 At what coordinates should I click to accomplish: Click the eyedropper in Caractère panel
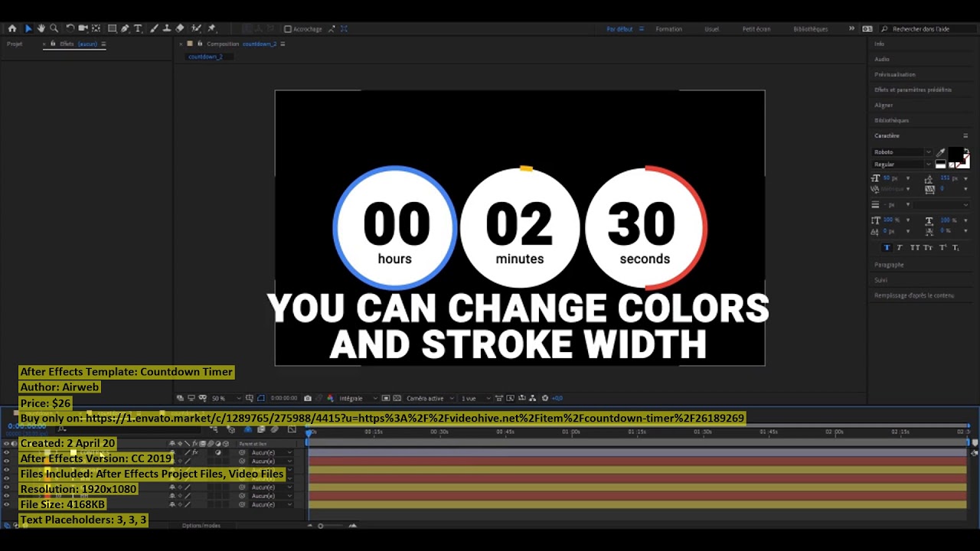[x=940, y=152]
